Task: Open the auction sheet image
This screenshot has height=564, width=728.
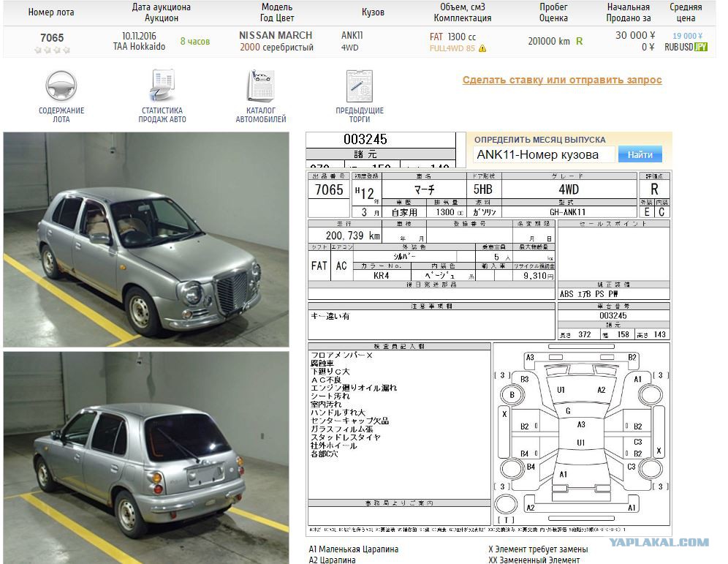Action: pos(488,353)
